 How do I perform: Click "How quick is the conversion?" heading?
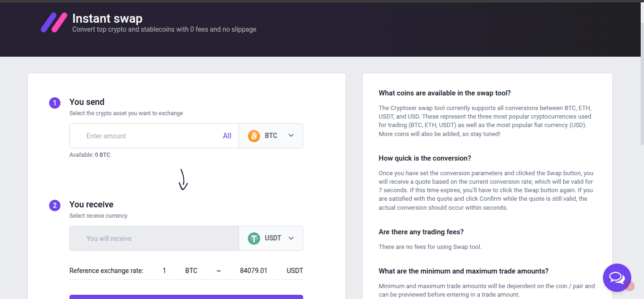point(425,158)
